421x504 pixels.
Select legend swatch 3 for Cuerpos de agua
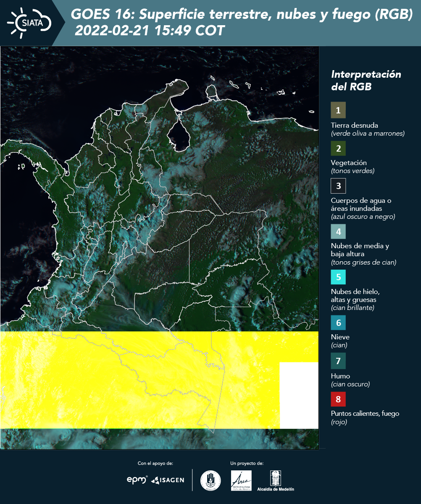click(338, 185)
